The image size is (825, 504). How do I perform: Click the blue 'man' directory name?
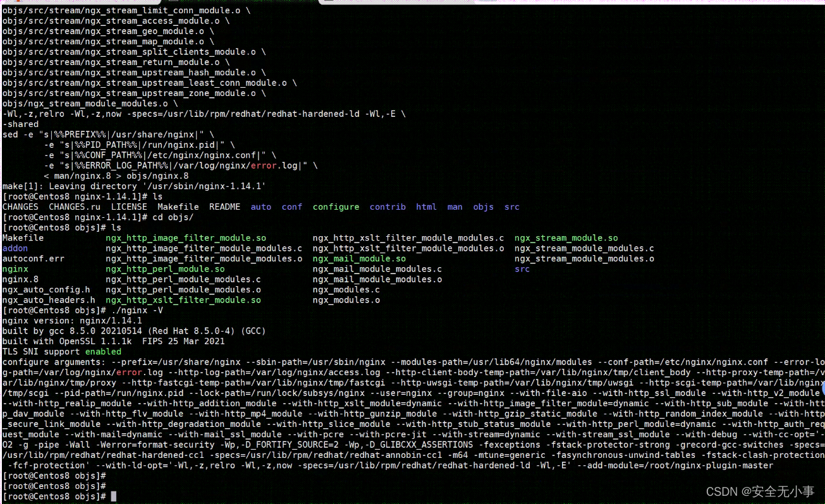click(455, 207)
